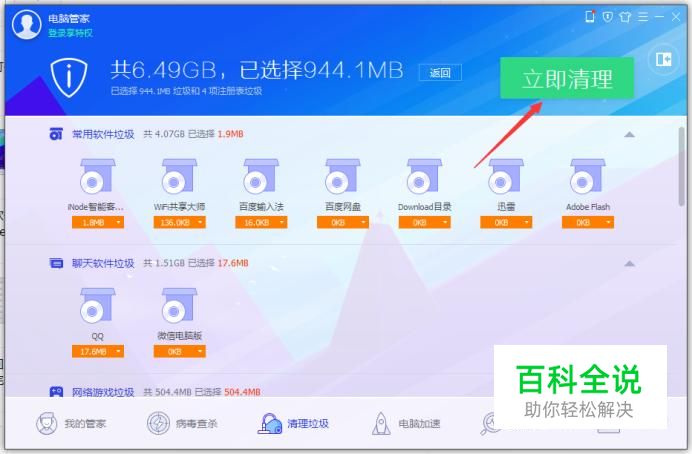This screenshot has height=454, width=692.
Task: Open the 0KB dropdown under Adobe Flash
Action: [x=587, y=222]
